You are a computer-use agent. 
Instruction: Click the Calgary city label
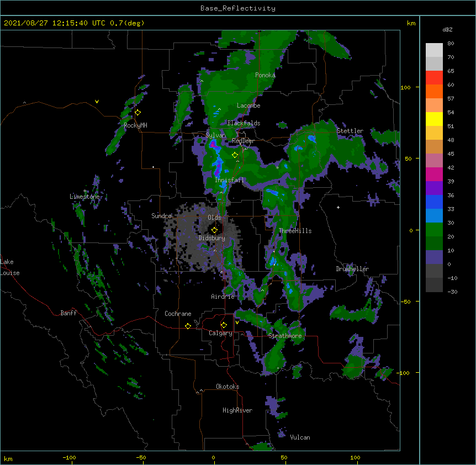(x=220, y=333)
